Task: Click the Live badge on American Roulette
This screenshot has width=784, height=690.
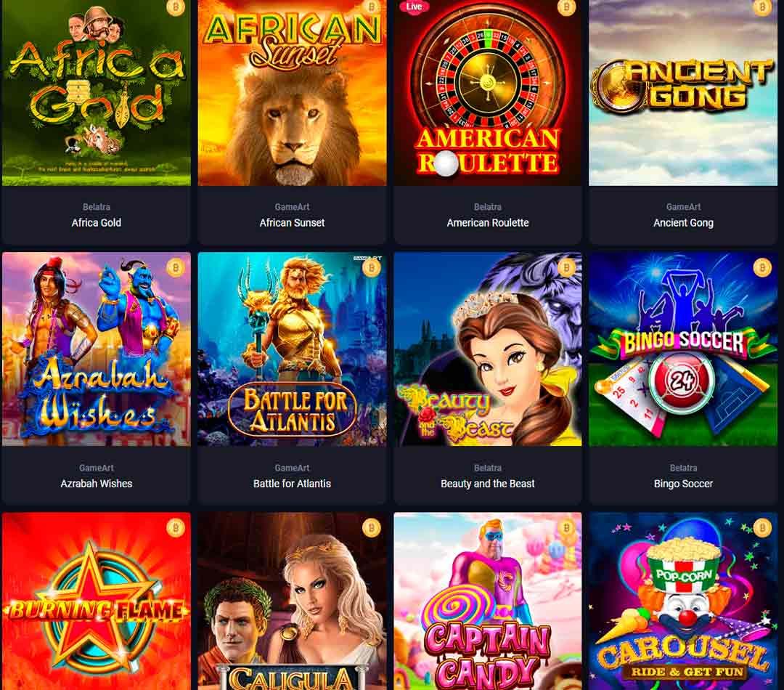Action: (x=414, y=7)
